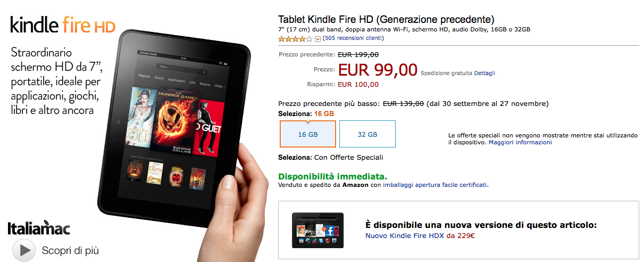Select the 16 GB storage option
The height and width of the screenshot is (262, 644).
308,134
